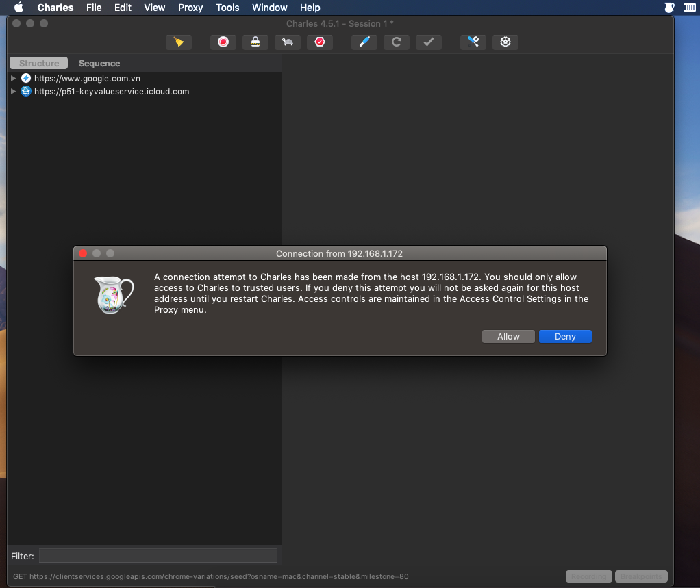Allow the connection from 192.168.1.172
This screenshot has height=588, width=700.
(508, 336)
